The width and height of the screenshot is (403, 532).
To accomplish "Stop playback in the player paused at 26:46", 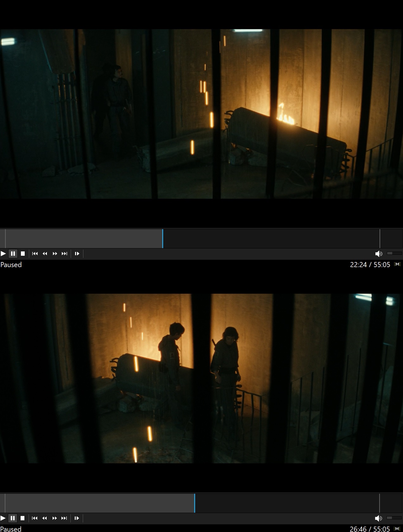I will (x=22, y=518).
